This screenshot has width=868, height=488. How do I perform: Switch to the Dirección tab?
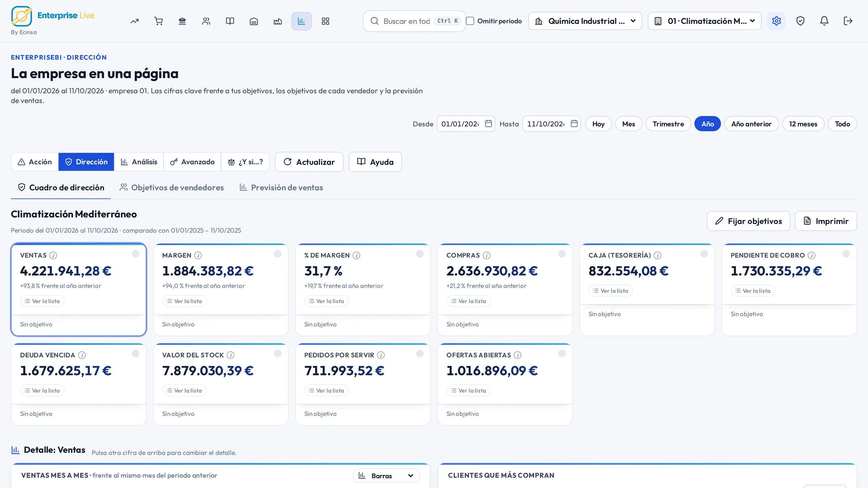(86, 162)
